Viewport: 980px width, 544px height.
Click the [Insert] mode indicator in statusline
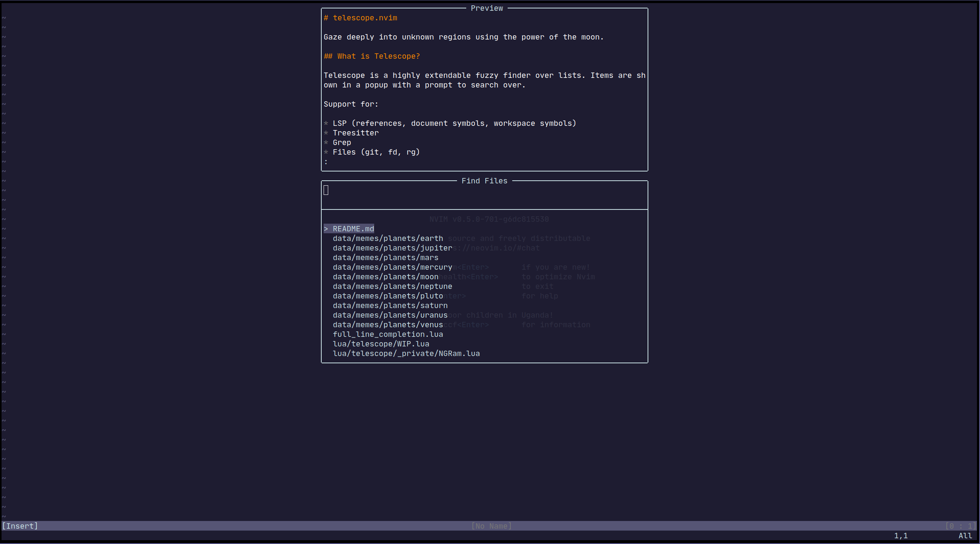click(x=20, y=526)
